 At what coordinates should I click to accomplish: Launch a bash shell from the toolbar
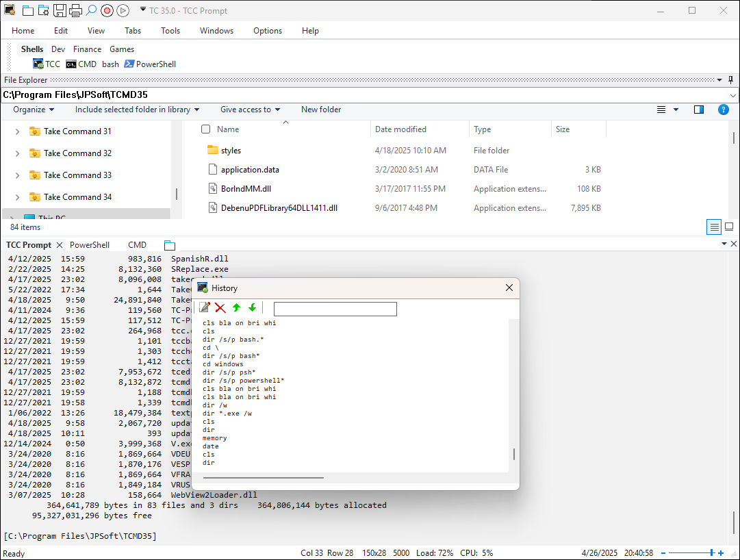coord(110,64)
